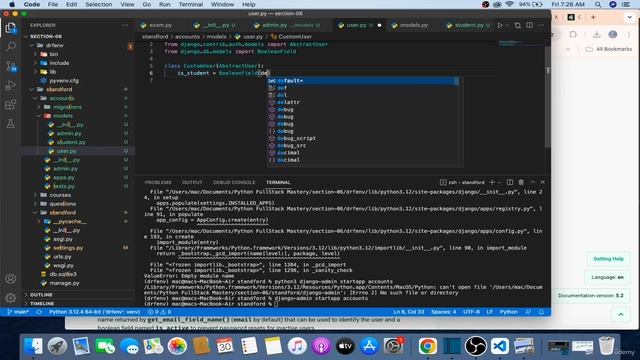Open the Extensions view
This screenshot has width=640, height=360.
pos(11,104)
